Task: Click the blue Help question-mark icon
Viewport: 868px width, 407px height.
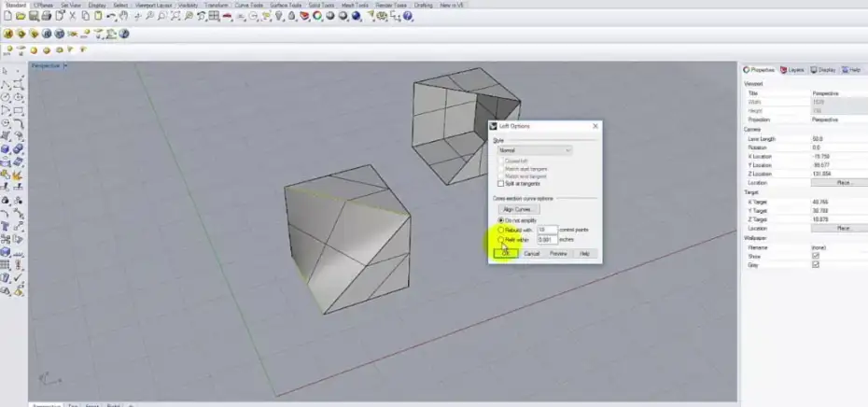Action: tap(408, 16)
